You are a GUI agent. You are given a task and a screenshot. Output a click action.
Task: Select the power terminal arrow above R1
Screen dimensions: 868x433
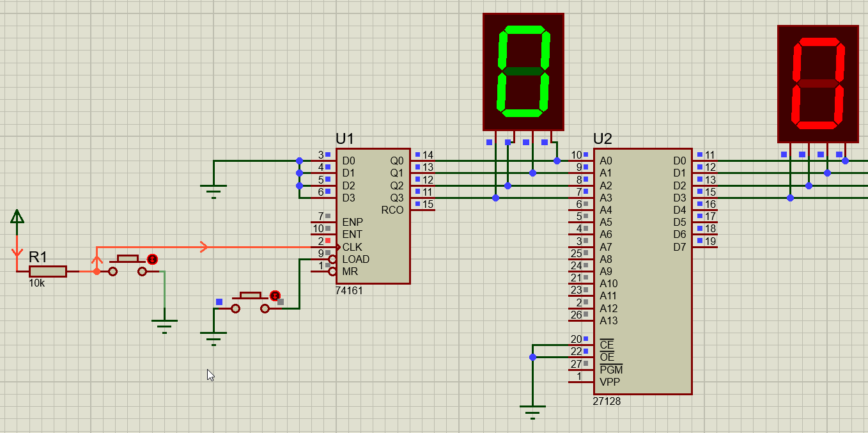(17, 217)
